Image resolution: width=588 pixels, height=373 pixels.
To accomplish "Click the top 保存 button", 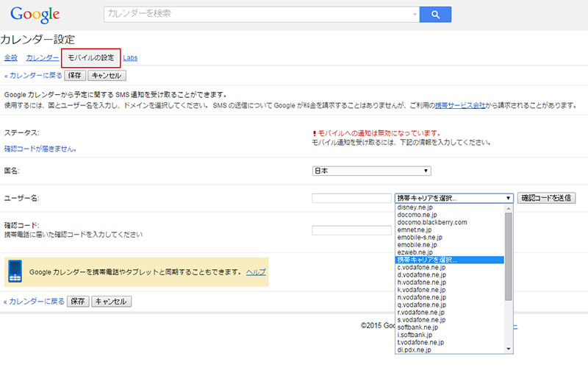I will [75, 76].
